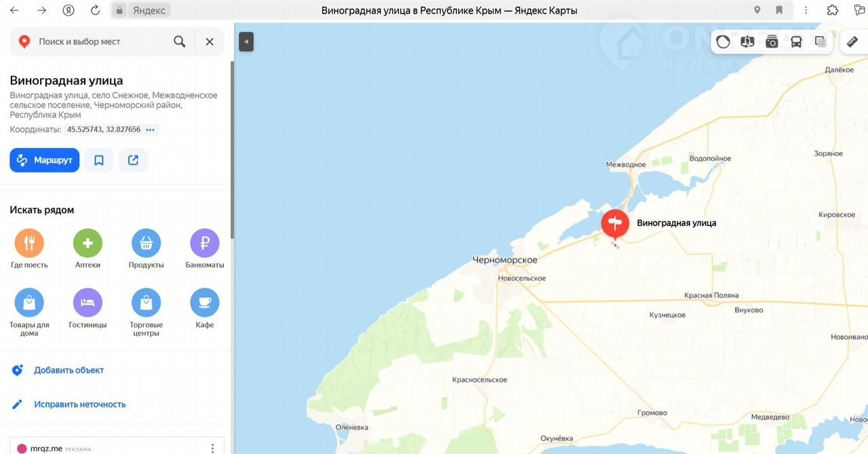Enable street panoramas layer
Screen dimensions: 868x454
747,42
